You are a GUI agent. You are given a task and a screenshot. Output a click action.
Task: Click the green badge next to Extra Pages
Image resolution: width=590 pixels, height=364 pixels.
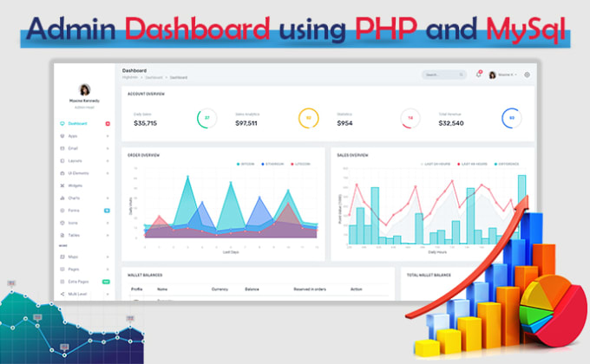(x=106, y=282)
